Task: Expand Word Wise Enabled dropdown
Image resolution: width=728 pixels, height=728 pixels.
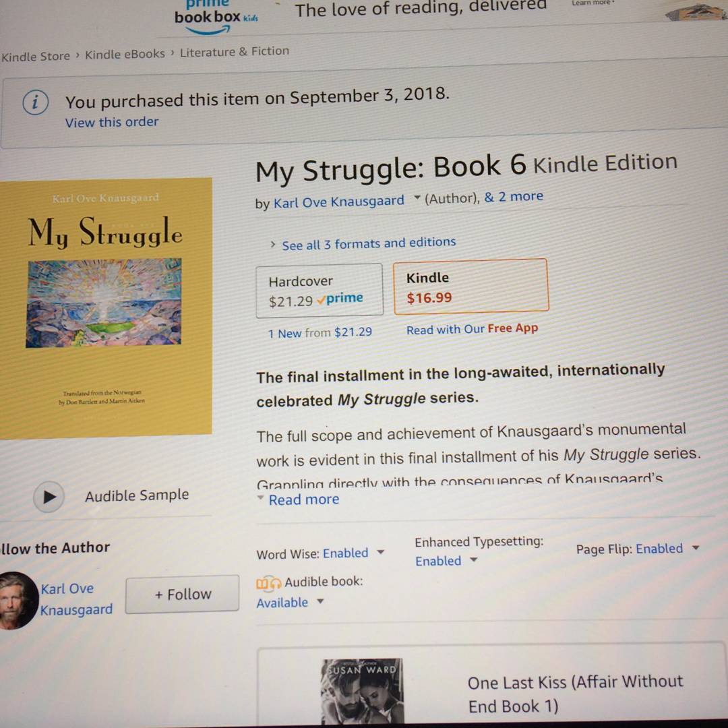Action: [381, 552]
